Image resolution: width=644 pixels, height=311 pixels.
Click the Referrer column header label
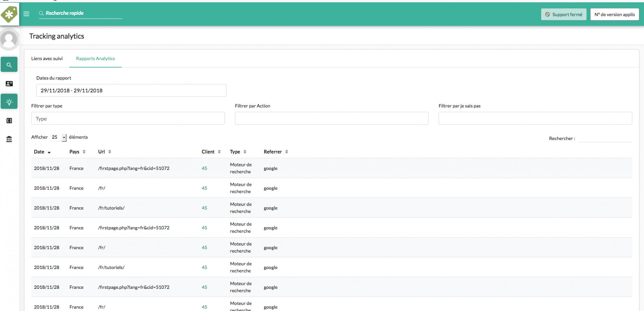pos(273,152)
